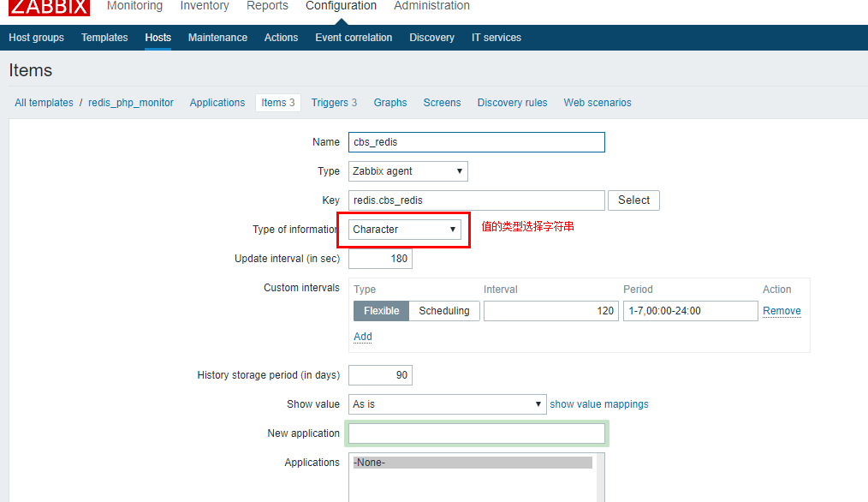
Task: Open Triggers 3 link
Action: pos(334,103)
